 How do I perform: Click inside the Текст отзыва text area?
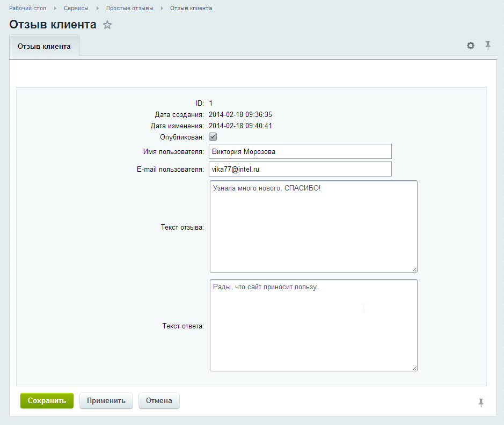pyautogui.click(x=313, y=225)
